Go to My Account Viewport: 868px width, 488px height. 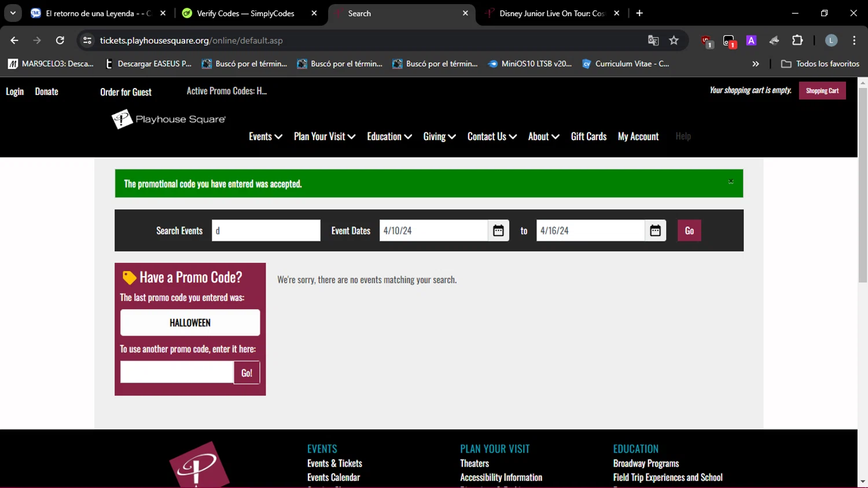coord(638,137)
